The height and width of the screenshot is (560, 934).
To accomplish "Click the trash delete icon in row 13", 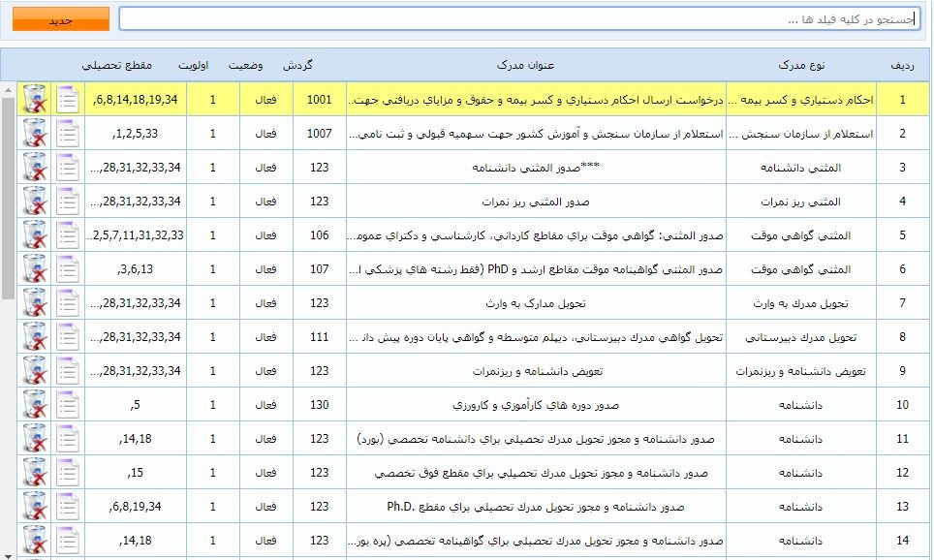I will [35, 507].
